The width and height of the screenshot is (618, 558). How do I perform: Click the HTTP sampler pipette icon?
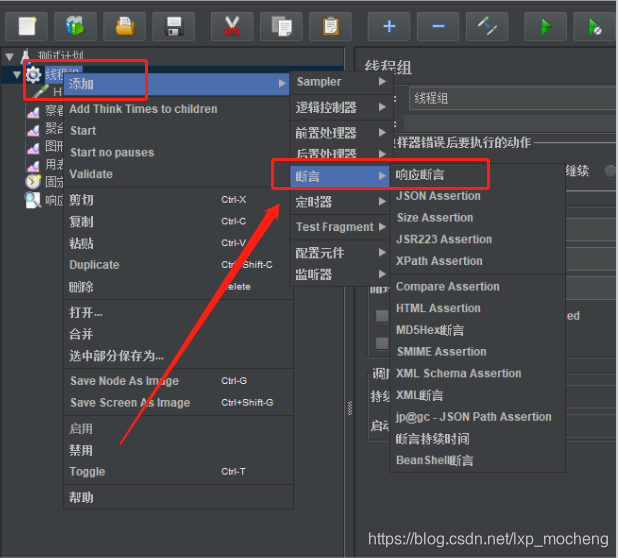(40, 92)
